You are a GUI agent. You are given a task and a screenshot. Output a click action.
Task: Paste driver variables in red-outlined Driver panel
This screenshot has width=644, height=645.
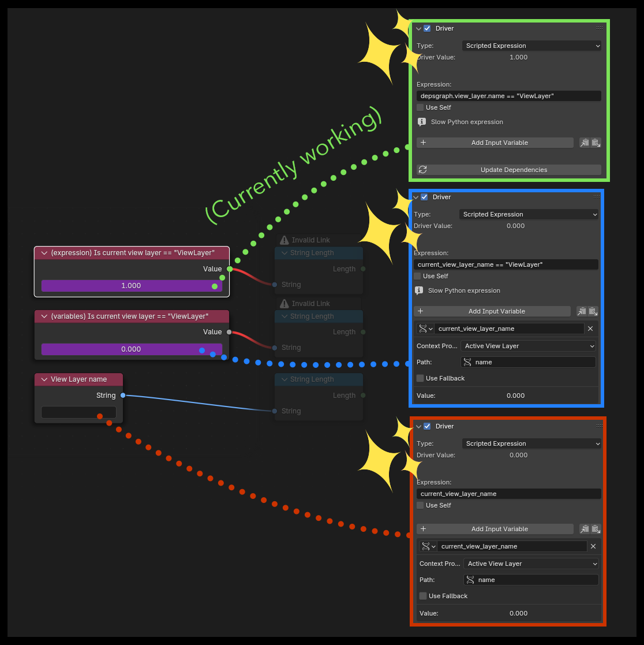(596, 529)
